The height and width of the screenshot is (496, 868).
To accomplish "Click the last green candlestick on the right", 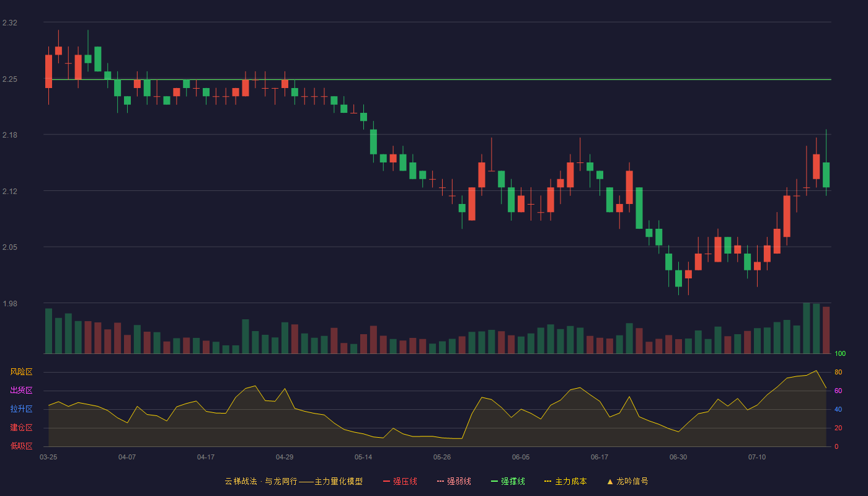I will coord(826,175).
